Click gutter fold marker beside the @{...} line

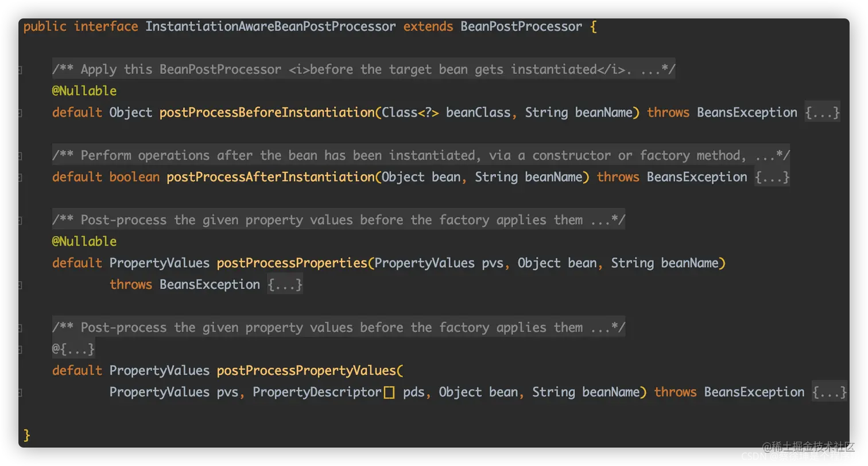coord(20,349)
